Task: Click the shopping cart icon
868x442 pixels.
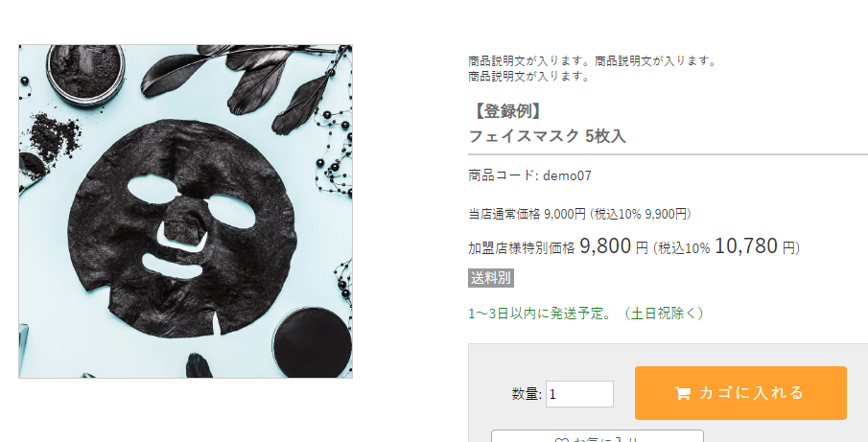Action: [x=682, y=393]
